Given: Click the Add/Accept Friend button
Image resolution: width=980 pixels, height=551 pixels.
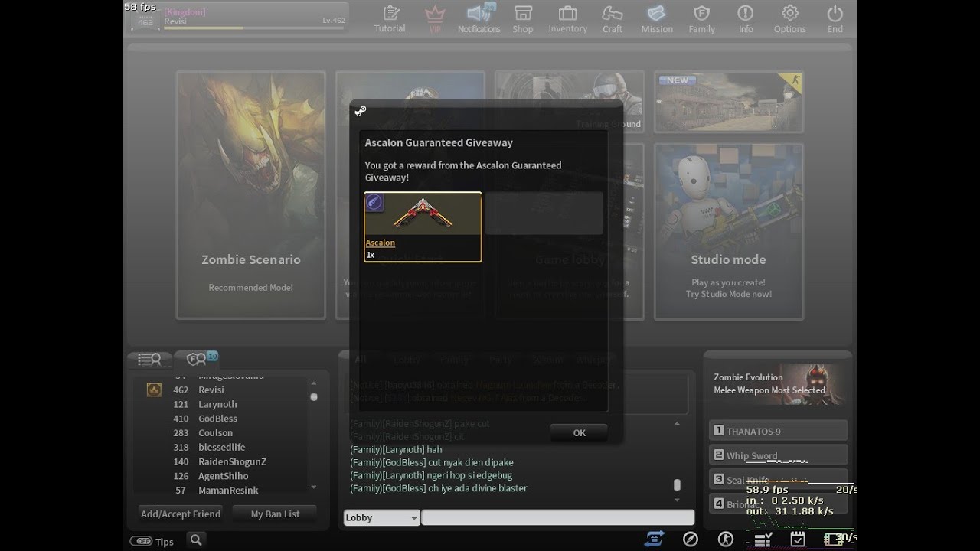Looking at the screenshot, I should (x=181, y=514).
